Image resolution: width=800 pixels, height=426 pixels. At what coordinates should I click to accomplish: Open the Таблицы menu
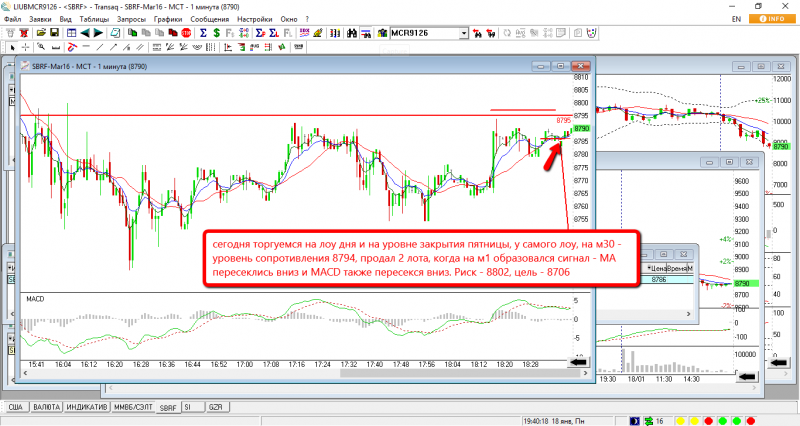[94, 19]
